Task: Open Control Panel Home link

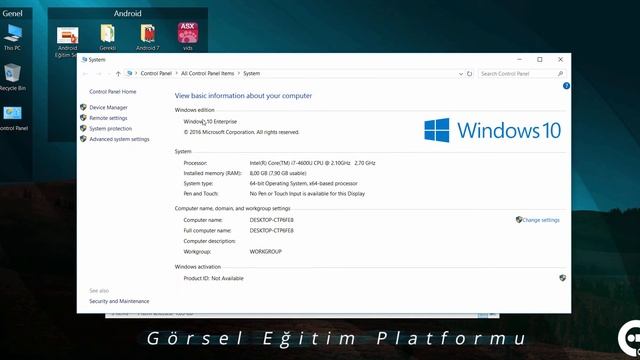Action: point(113,92)
